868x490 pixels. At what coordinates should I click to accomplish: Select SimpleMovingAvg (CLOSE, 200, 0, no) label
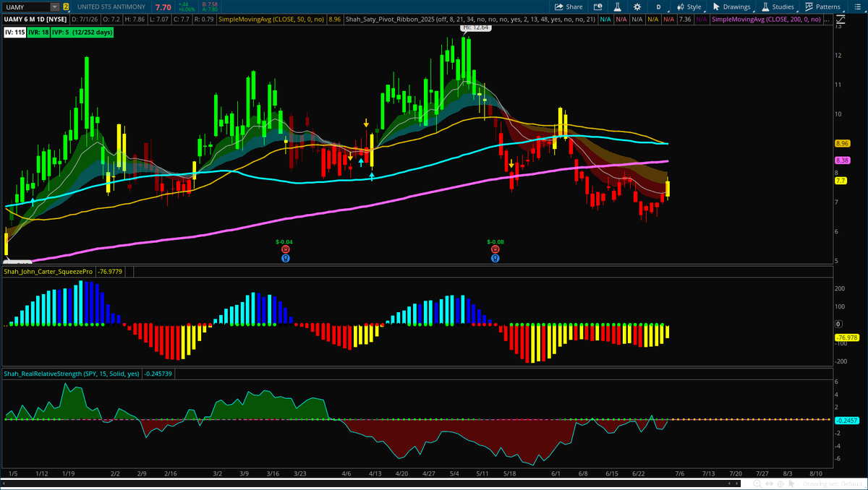pos(767,20)
